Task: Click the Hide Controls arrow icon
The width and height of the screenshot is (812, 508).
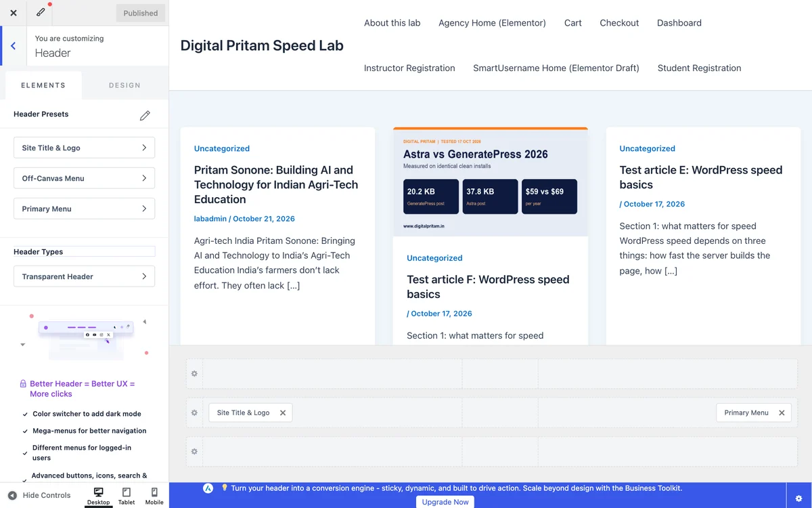Action: tap(12, 495)
